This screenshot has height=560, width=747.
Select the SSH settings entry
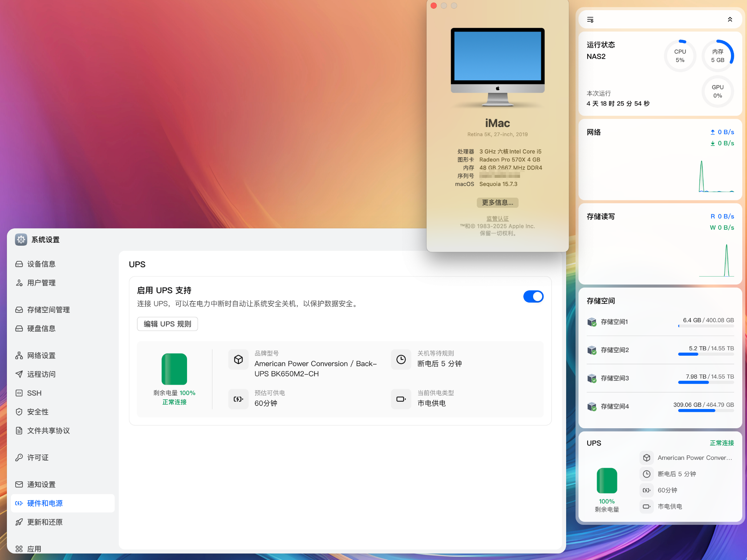click(34, 393)
